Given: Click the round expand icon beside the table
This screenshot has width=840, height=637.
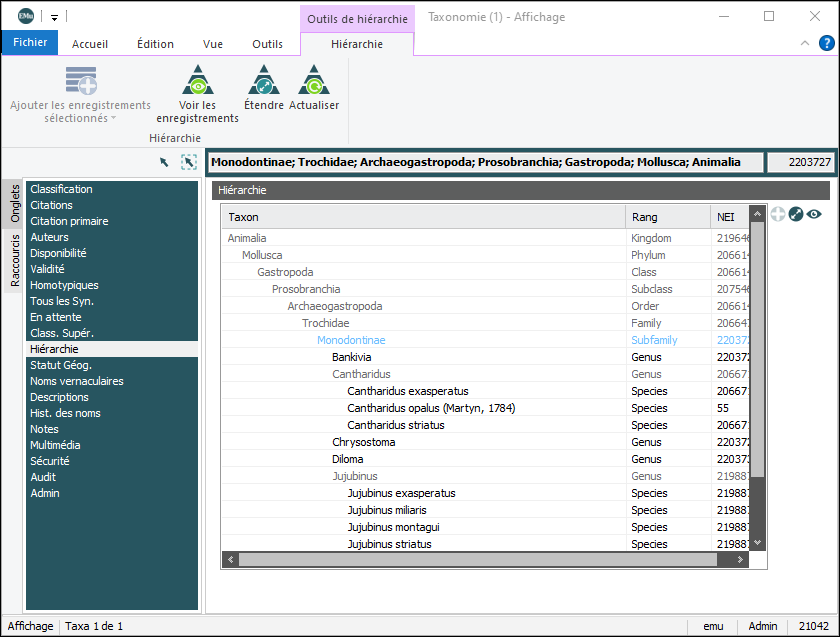Looking at the screenshot, I should click(x=796, y=214).
